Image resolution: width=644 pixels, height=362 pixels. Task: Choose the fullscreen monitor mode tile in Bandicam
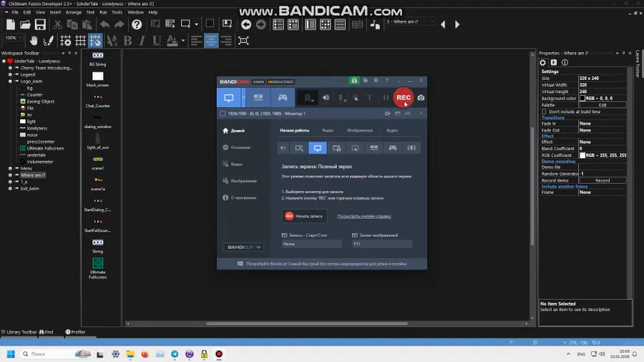pyautogui.click(x=318, y=148)
